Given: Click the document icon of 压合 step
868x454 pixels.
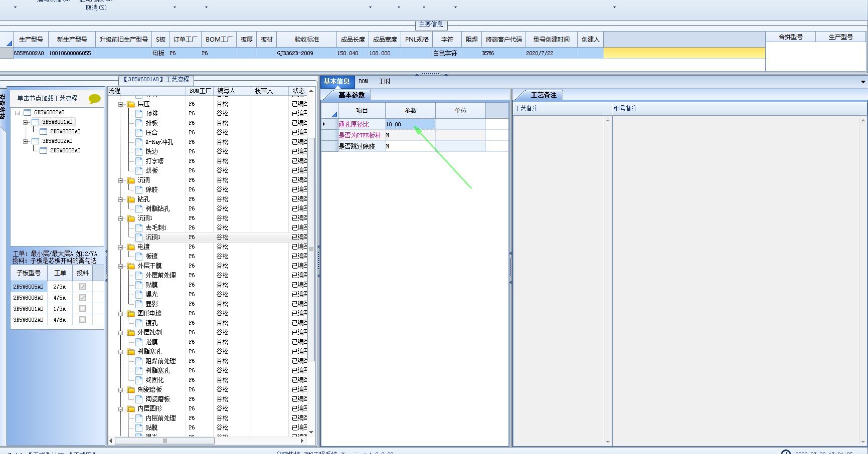Looking at the screenshot, I should (x=139, y=133).
